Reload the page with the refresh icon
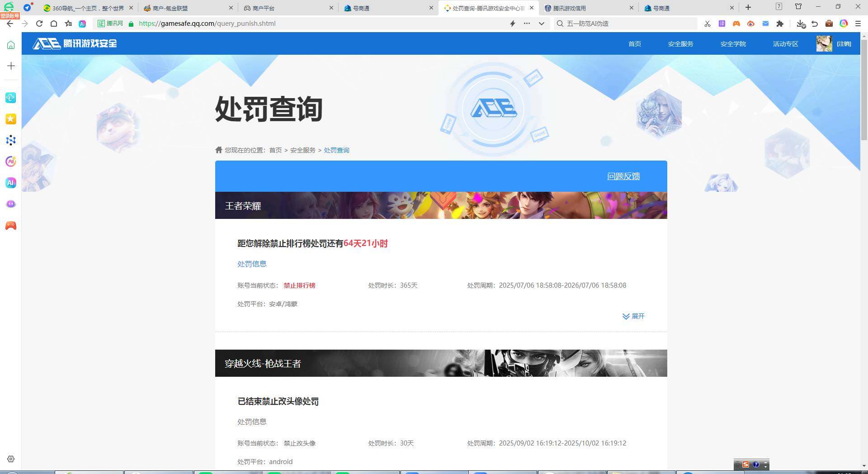This screenshot has width=868, height=474. click(x=39, y=24)
